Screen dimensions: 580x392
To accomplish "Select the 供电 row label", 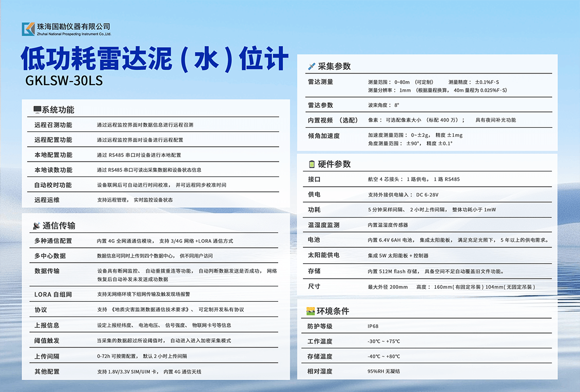I will point(314,194).
